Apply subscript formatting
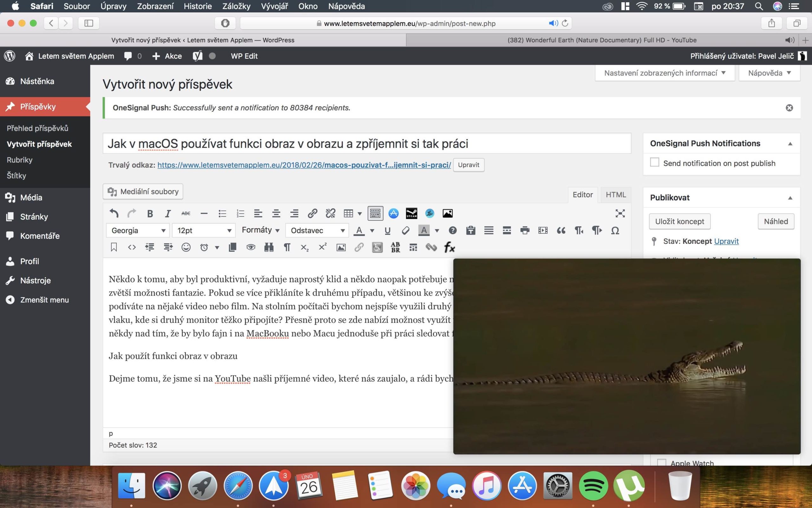This screenshot has width=812, height=508. point(305,248)
